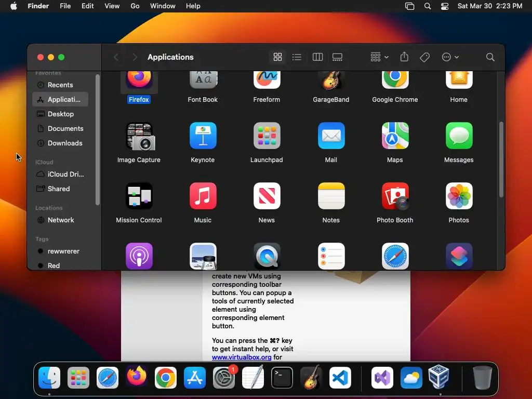Select the Firefox app icon in Finder
This screenshot has height=399, width=532.
click(139, 80)
